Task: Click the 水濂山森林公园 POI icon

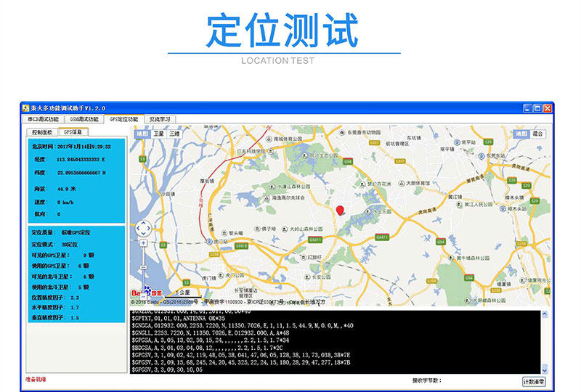Action: pyautogui.click(x=272, y=187)
